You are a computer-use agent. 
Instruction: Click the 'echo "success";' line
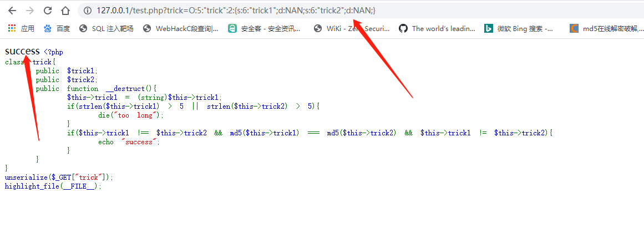pos(128,142)
